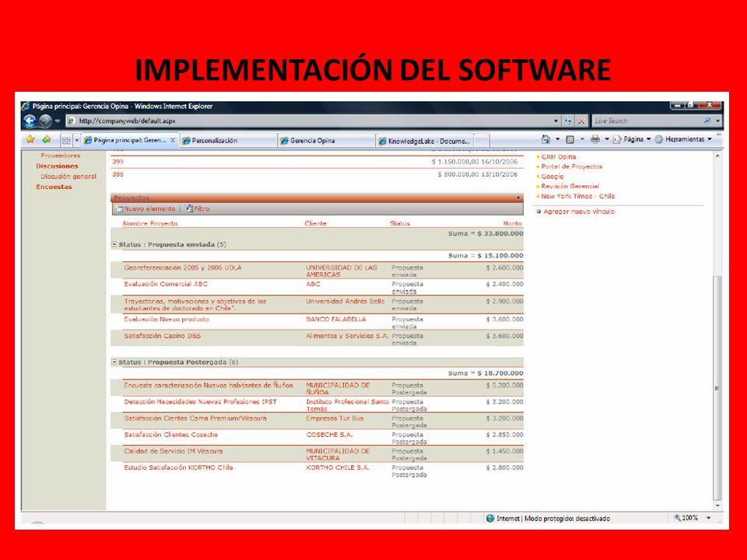Open the Evaluación Comercial ABC project

point(165,285)
